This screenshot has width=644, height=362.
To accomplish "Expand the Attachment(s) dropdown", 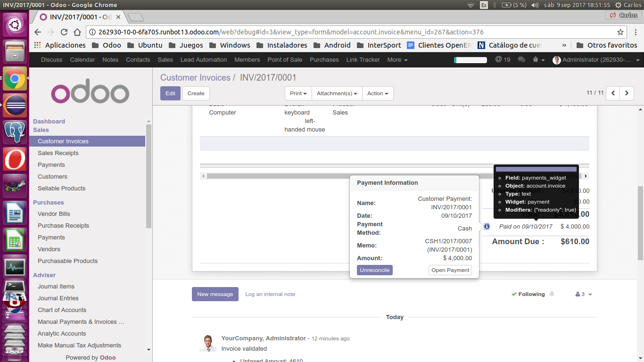I will 337,93.
